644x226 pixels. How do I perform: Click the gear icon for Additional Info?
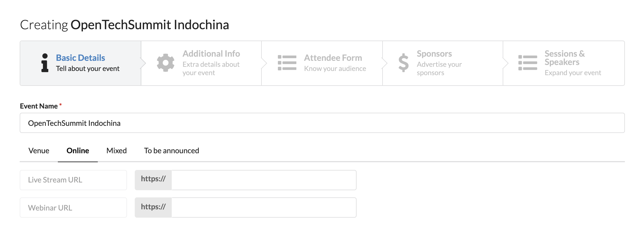(166, 63)
